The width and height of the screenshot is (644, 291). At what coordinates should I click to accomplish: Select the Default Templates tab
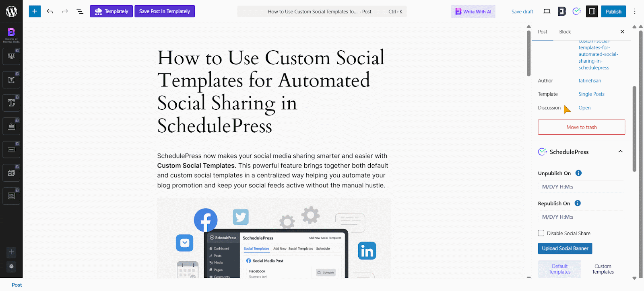pos(559,269)
